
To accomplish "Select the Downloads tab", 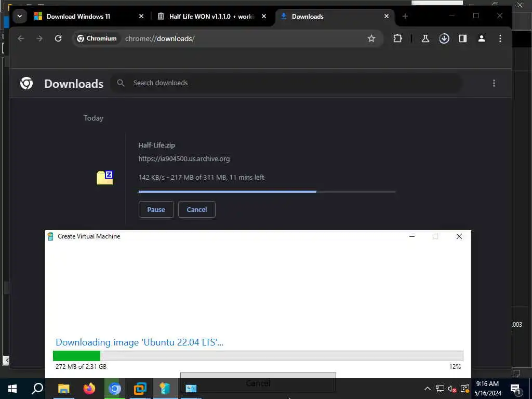I will pos(335,16).
